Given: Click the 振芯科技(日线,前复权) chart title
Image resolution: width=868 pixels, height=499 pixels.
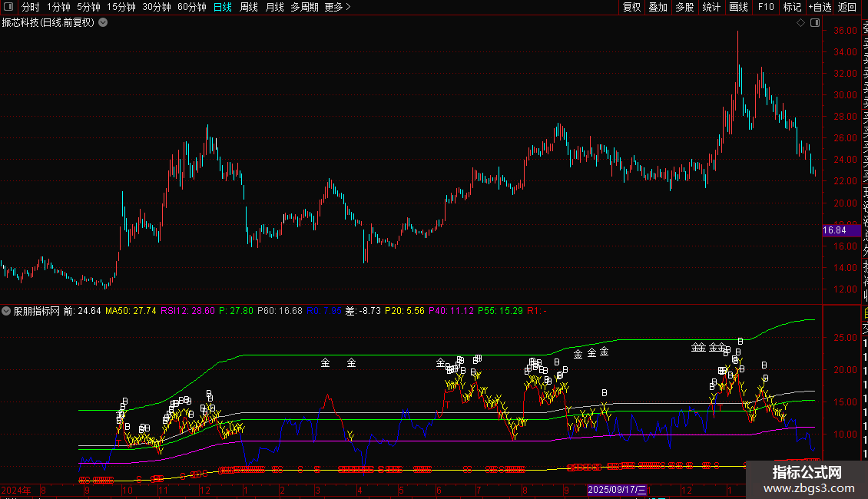Looking at the screenshot, I should click(48, 23).
